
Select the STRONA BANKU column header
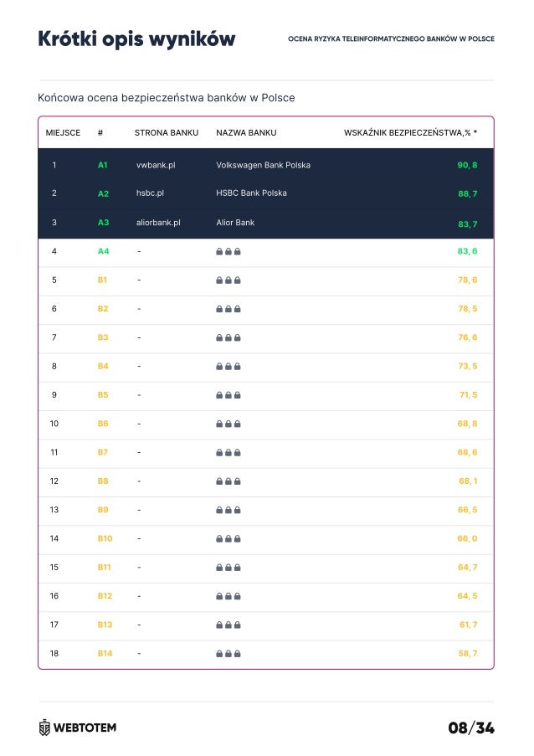pyautogui.click(x=167, y=132)
